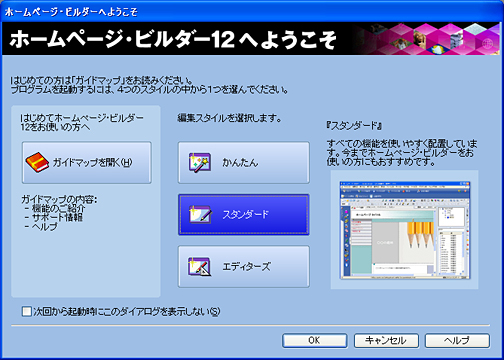Click the 『スタンダード』 description title

pos(354,126)
